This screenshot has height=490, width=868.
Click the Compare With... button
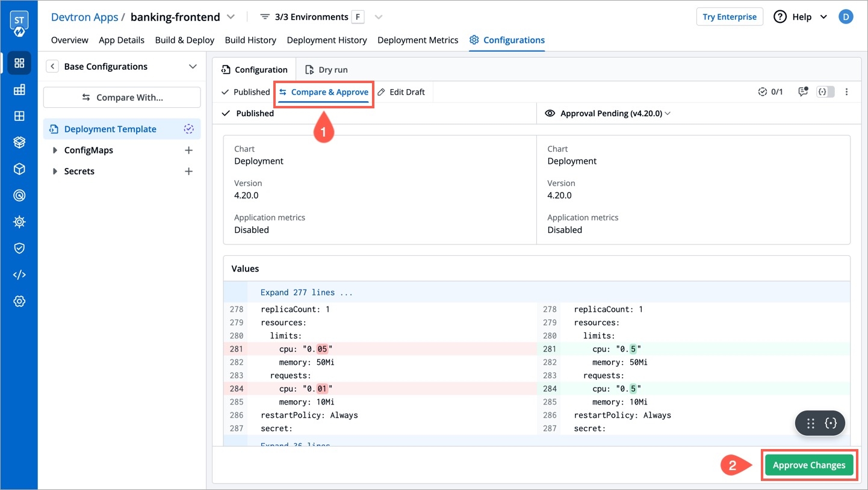(122, 98)
